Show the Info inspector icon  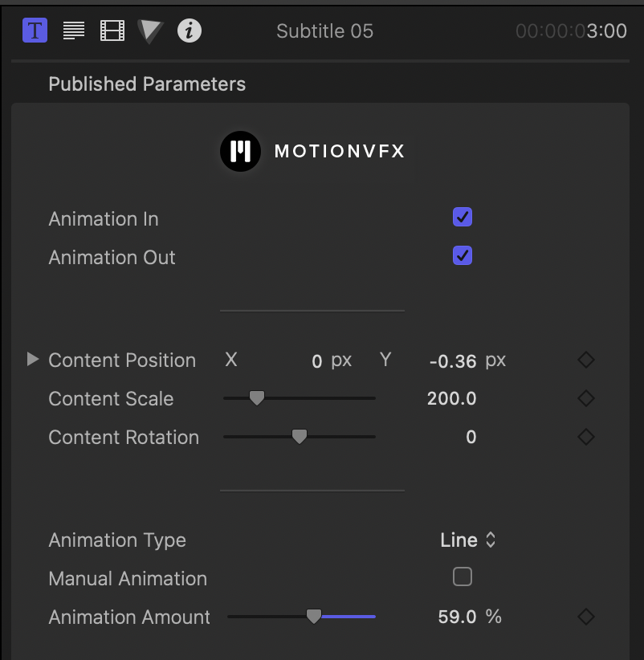coord(190,31)
